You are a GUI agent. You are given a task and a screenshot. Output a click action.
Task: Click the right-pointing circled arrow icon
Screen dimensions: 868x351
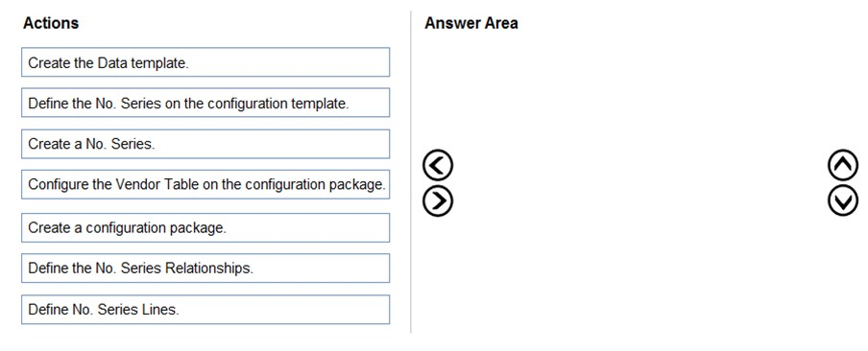click(x=437, y=200)
